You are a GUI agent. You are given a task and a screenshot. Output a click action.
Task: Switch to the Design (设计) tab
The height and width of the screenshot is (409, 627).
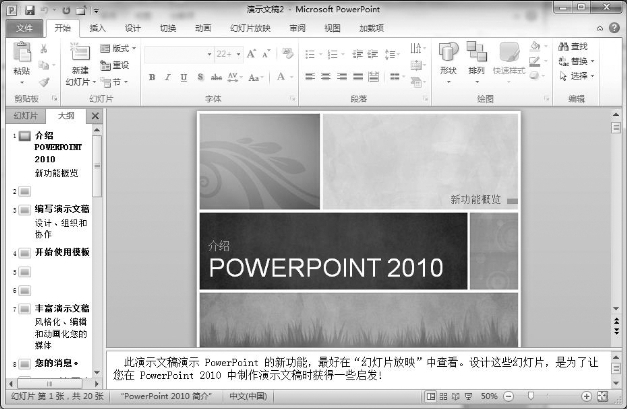pos(132,28)
